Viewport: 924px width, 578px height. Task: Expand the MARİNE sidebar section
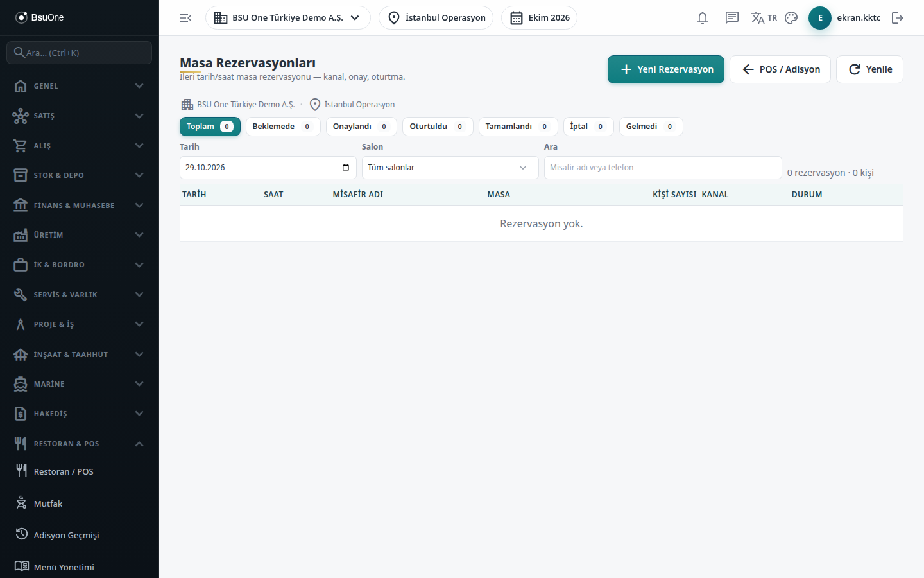pos(80,384)
